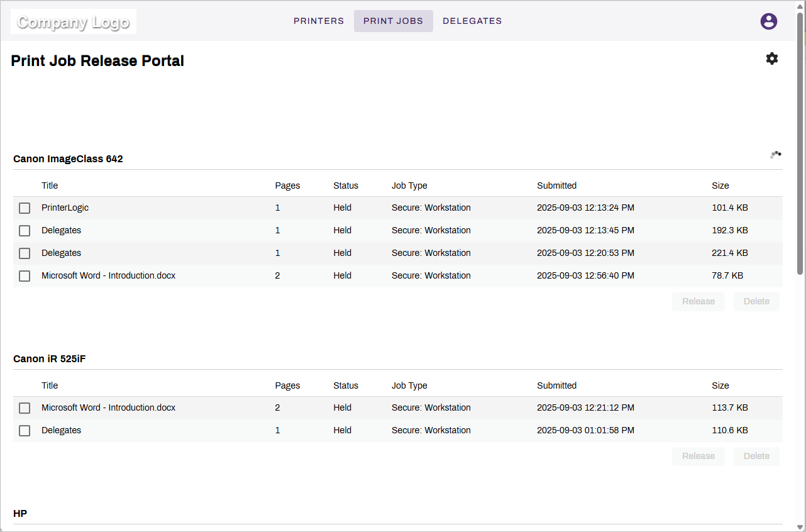The image size is (806, 532).
Task: Select the Print Jobs tab
Action: coord(394,21)
